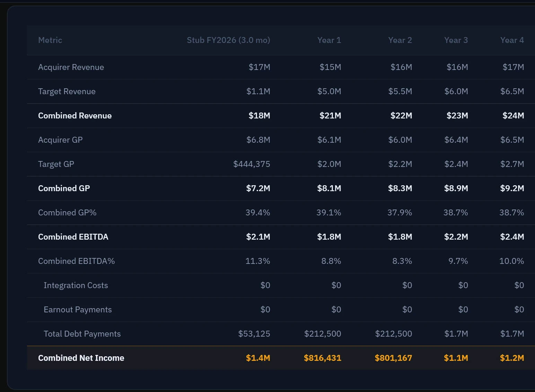
Task: Select the Combined EBITDA row label
Action: coord(73,237)
